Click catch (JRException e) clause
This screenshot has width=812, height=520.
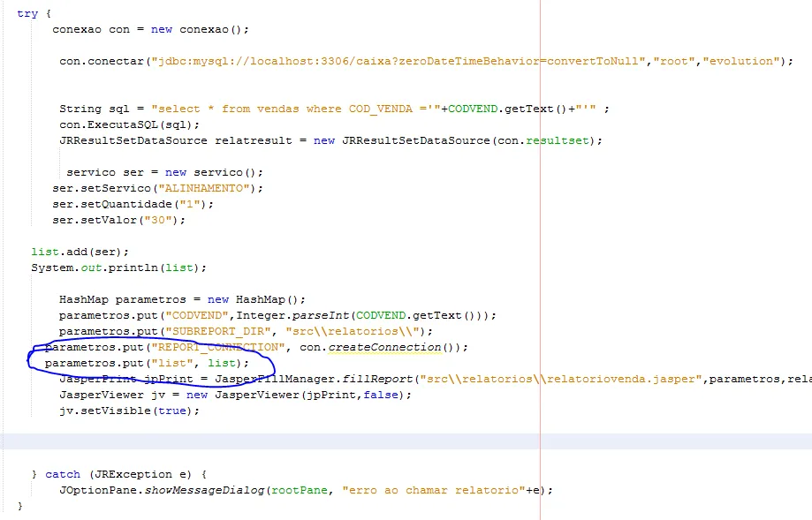point(125,474)
